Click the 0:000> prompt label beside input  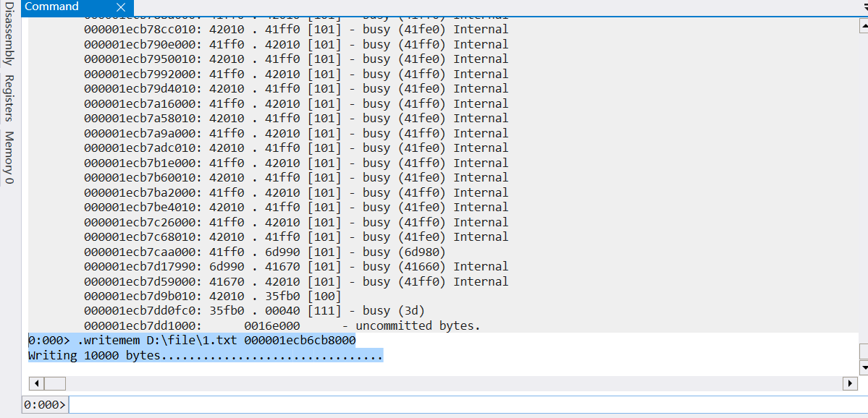(45, 405)
